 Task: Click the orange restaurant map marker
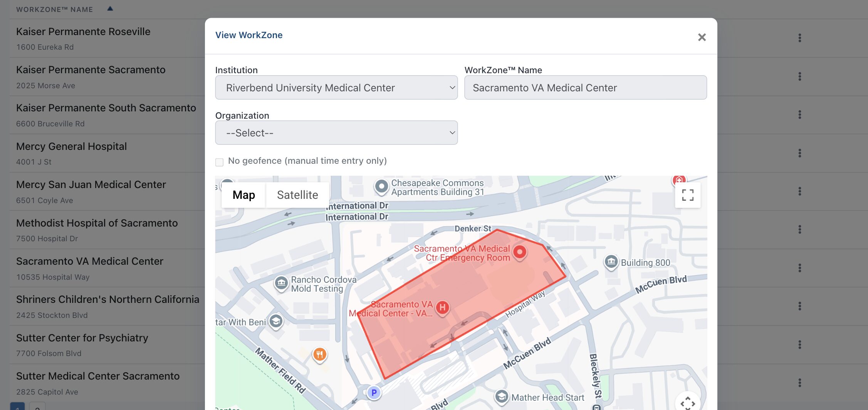tap(319, 355)
